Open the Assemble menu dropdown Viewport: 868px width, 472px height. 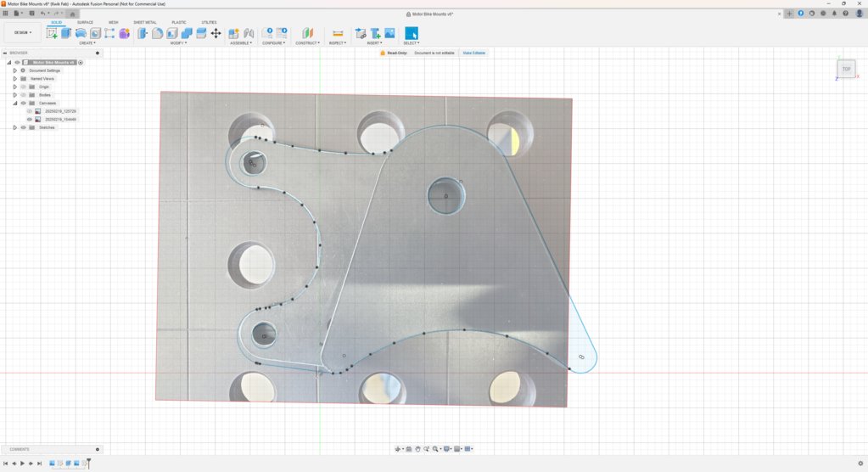point(241,43)
